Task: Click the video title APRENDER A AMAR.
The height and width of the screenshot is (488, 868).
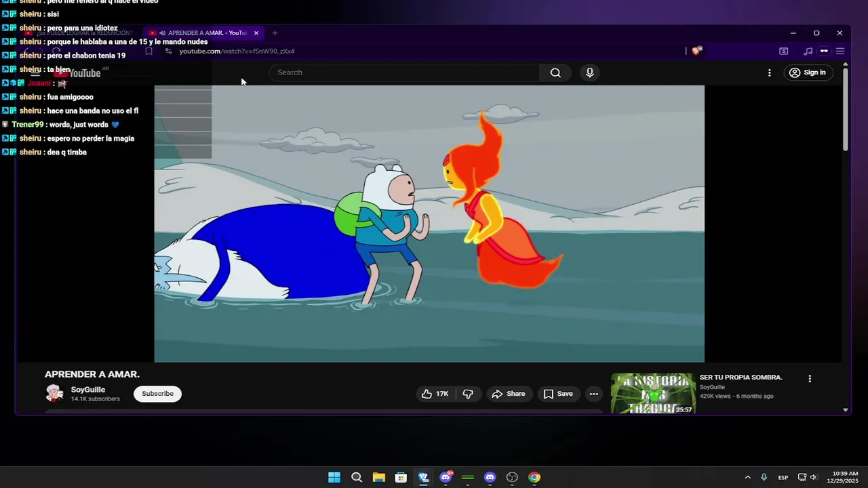Action: coord(92,374)
